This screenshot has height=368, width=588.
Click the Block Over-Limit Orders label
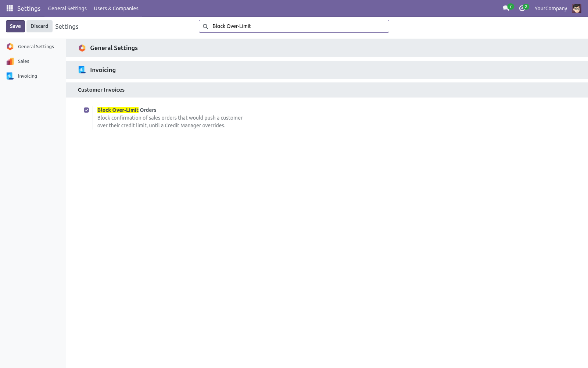127,110
